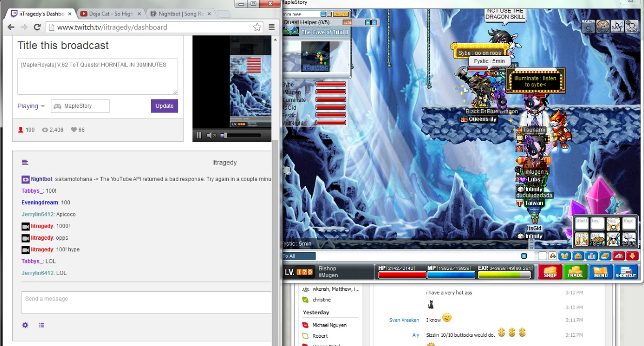Click the Hm quickslot skill icon
The width and height of the screenshot is (644, 346).
point(613,224)
